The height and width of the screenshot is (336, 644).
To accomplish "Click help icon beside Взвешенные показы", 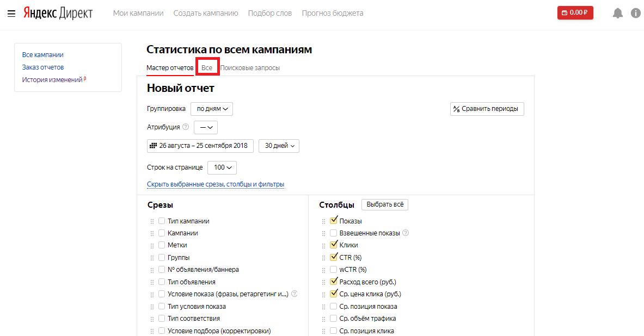I will [406, 233].
